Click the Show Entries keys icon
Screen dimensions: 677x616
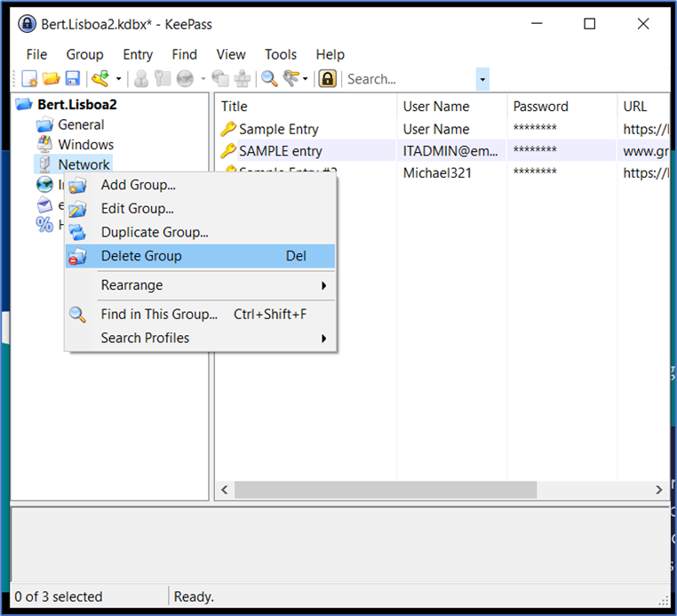(x=291, y=79)
